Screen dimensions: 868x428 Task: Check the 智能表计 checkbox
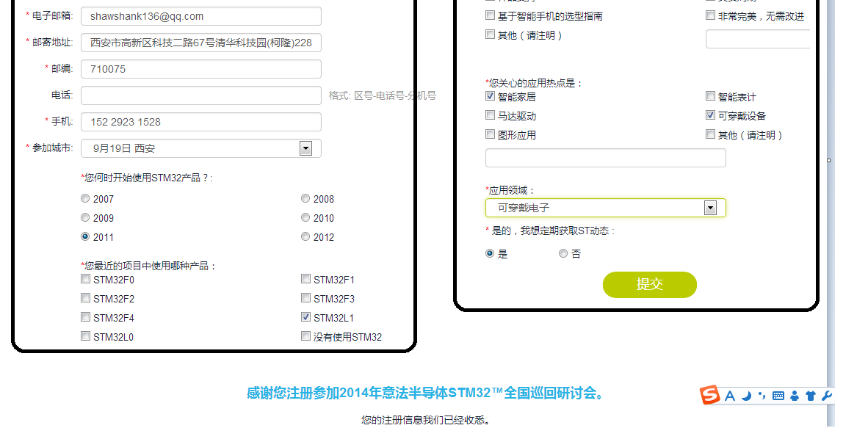pos(710,96)
